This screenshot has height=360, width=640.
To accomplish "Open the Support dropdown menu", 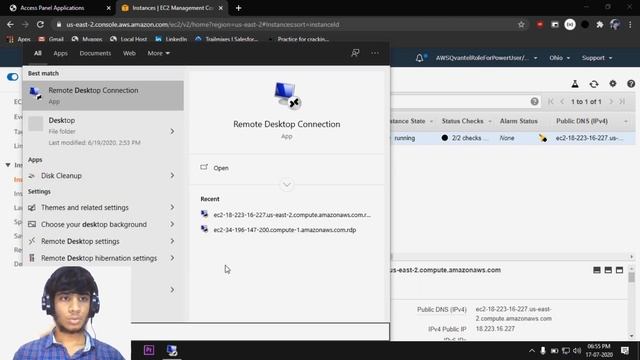I will click(x=597, y=58).
